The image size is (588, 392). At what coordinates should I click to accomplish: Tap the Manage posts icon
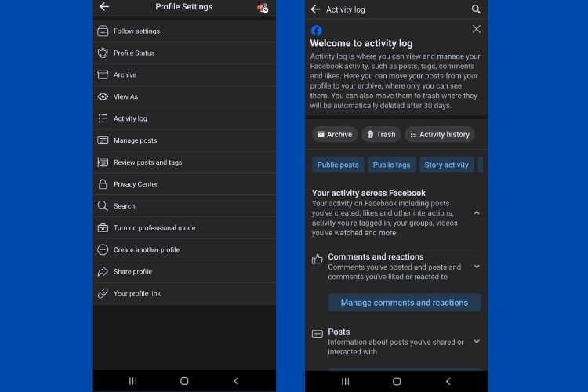click(103, 140)
